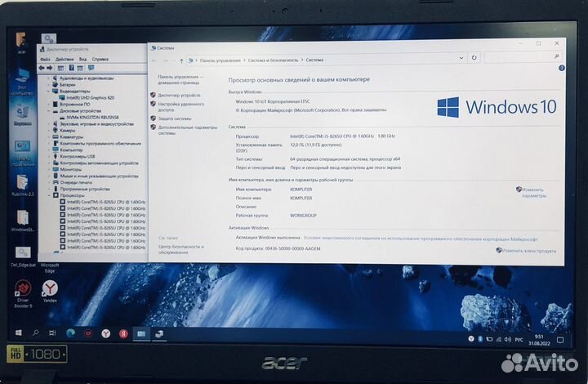588x384 pixels.
Task: Open the Windows Start menu
Action: pos(18,333)
